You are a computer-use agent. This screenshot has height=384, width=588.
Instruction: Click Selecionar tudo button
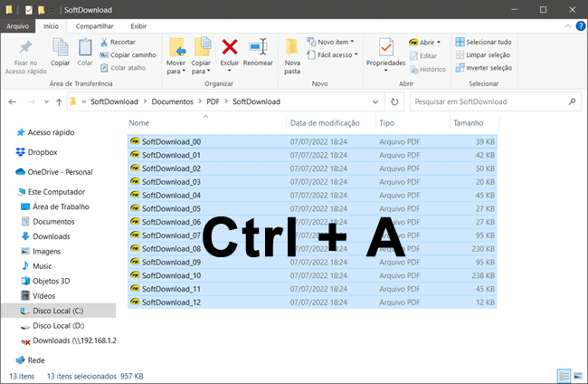[x=484, y=42]
